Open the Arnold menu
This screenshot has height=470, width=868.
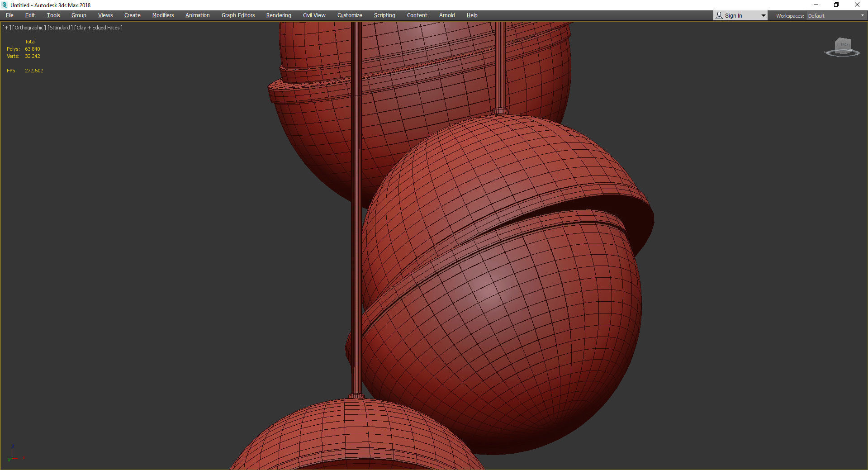[x=447, y=15]
